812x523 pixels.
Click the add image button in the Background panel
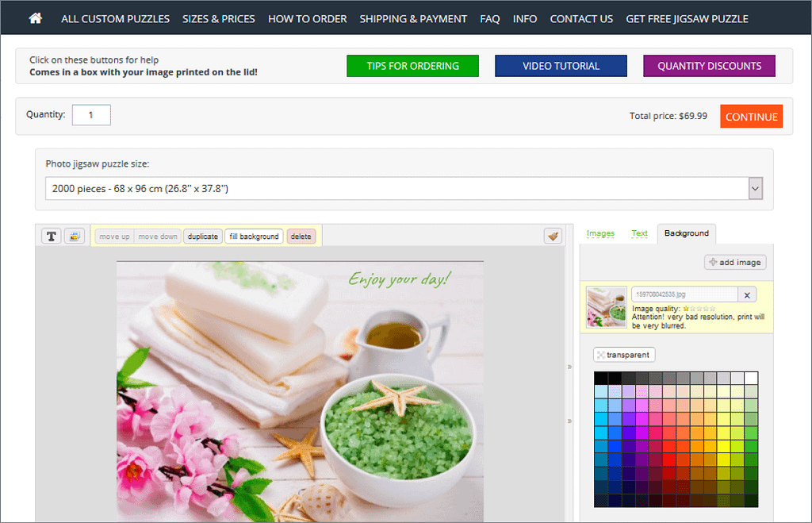pos(735,262)
